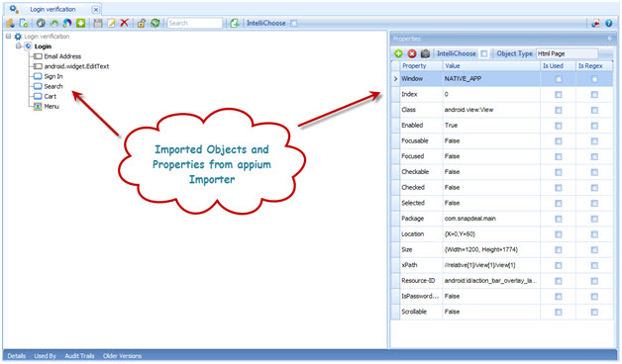Click the floppy disk save icon
This screenshot has height=364, width=622.
98,23
